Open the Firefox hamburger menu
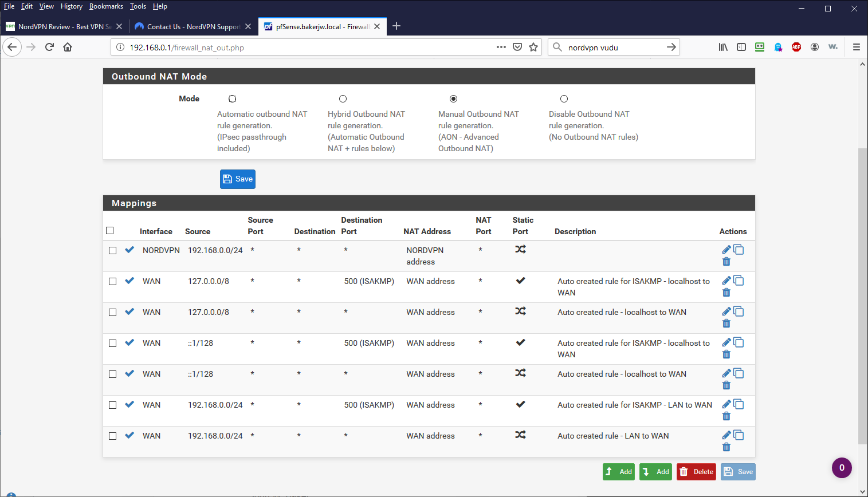Screen dimensions: 868x497 857,47
